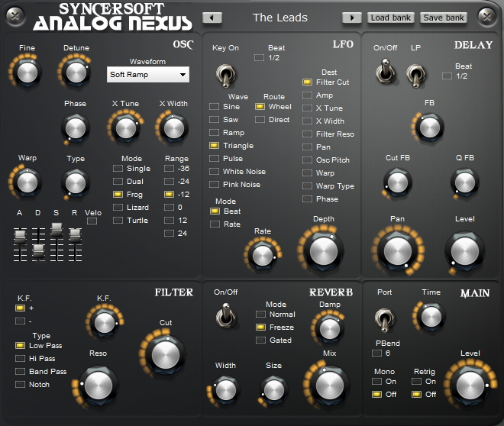Screen dimensions: 504x426
Task: Turn Mono On
Action: coord(376,382)
